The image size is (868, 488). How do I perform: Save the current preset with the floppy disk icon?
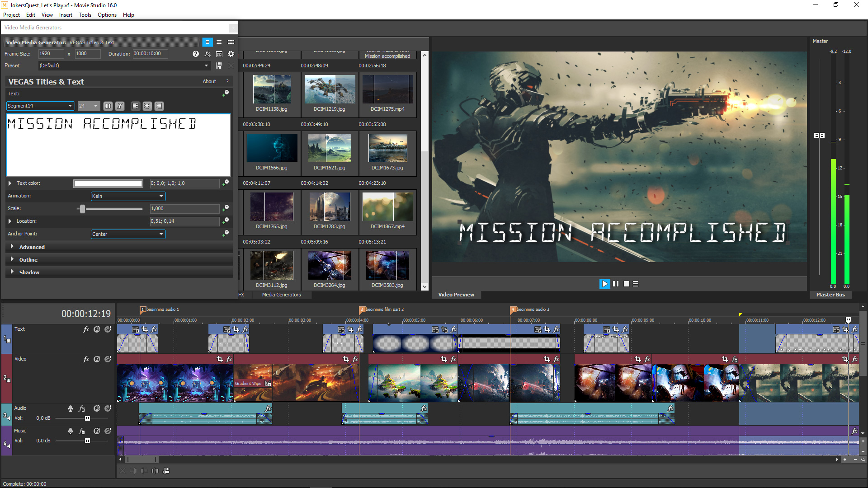(219, 66)
